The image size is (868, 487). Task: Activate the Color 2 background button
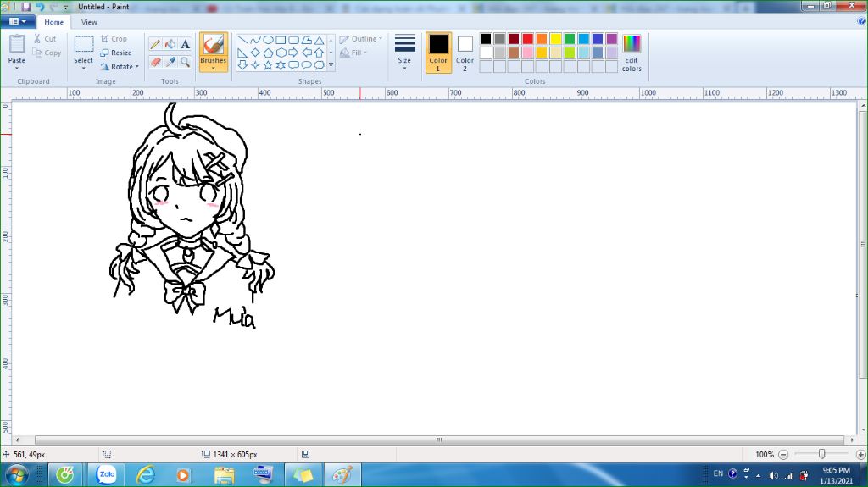[465, 53]
